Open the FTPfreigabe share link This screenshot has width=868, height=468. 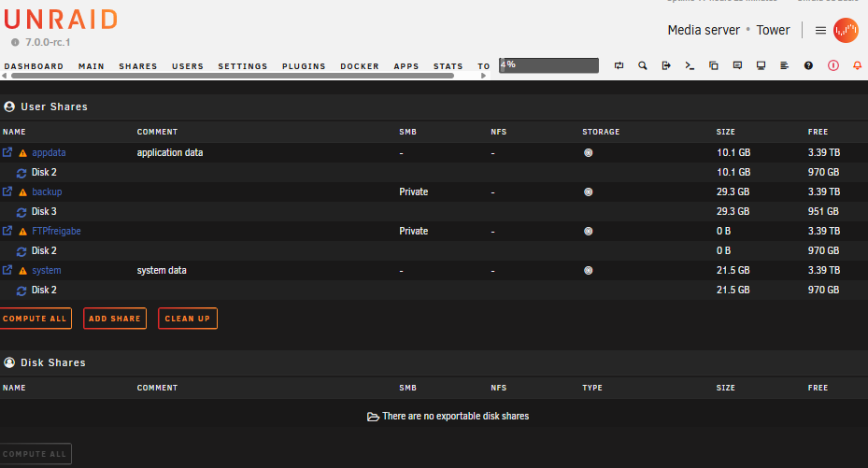[x=56, y=232]
